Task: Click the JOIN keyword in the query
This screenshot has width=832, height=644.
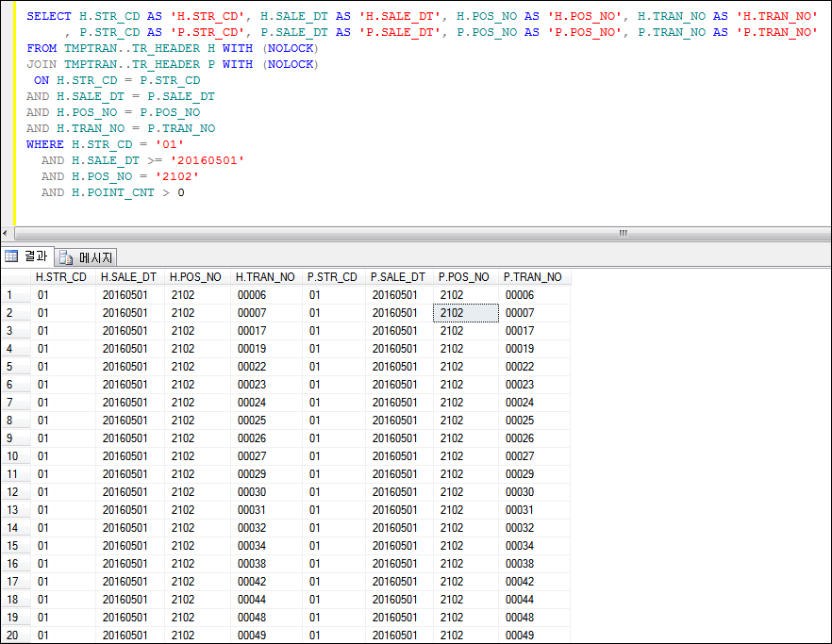Action: pyautogui.click(x=42, y=64)
